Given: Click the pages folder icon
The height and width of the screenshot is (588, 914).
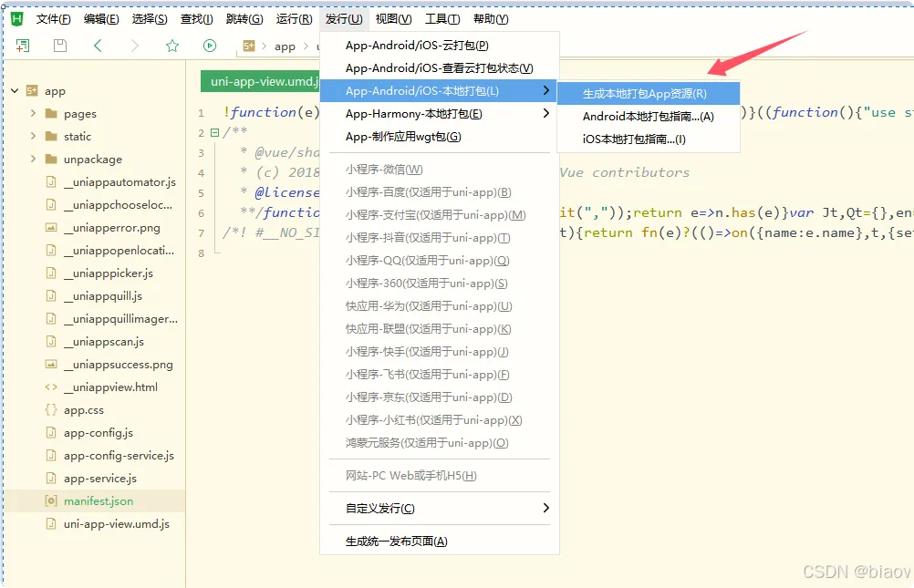Looking at the screenshot, I should 51,114.
